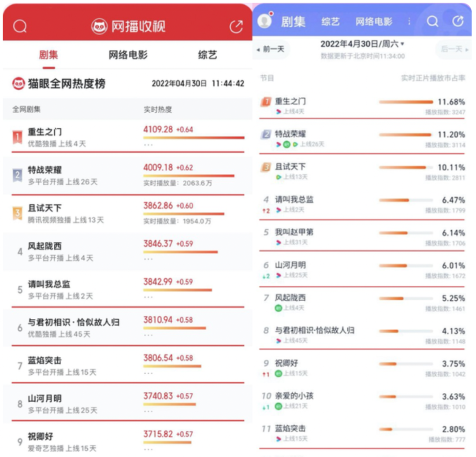Expand the dots under 风起陇西 heat value
The height and width of the screenshot is (457, 476).
coord(148,259)
